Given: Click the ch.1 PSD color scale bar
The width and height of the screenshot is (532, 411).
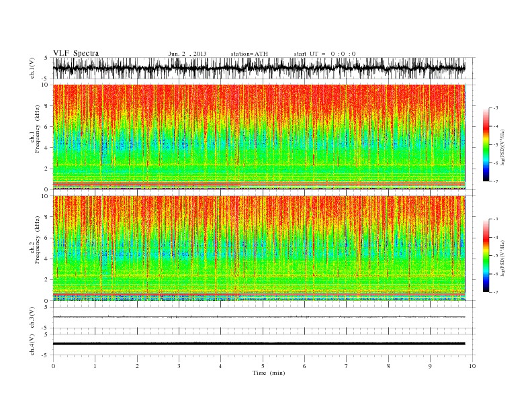Looking at the screenshot, I should tap(486, 144).
